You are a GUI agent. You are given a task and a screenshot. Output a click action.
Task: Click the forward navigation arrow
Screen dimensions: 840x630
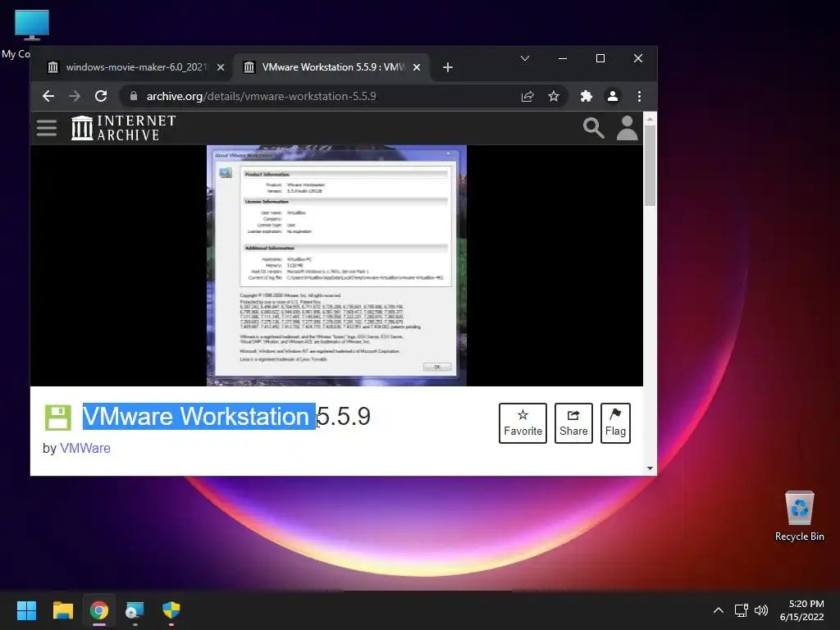tap(75, 97)
